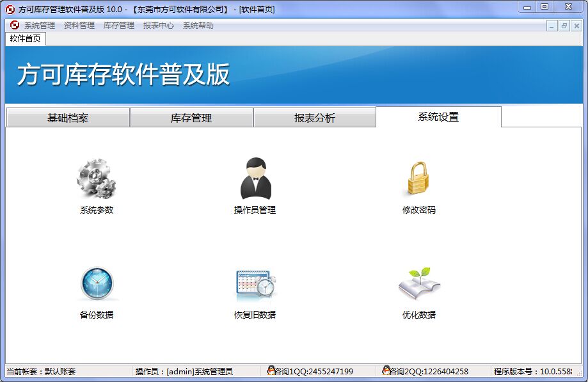The image size is (588, 382).
Task: Click 当前帐套：默认账套 status entry
Action: click(x=41, y=371)
